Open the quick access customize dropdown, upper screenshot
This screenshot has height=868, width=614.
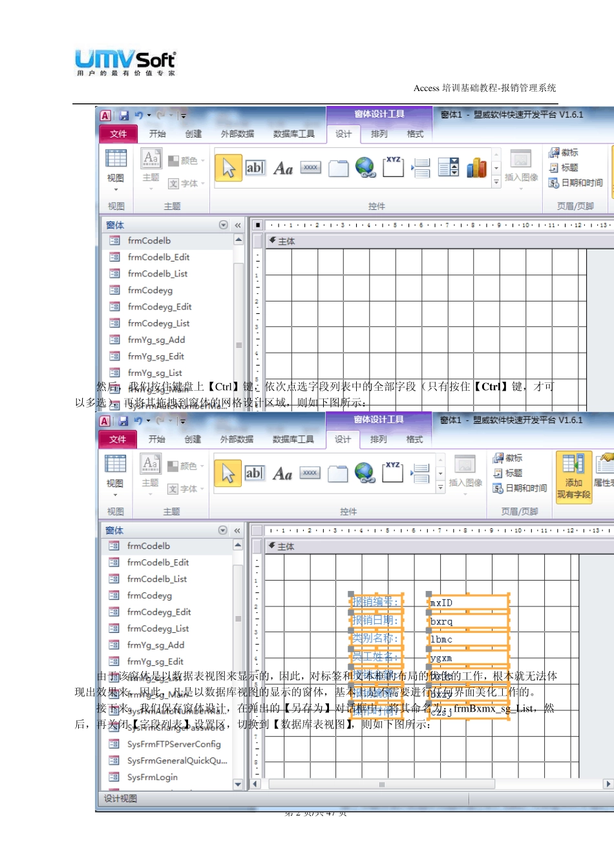[x=183, y=116]
